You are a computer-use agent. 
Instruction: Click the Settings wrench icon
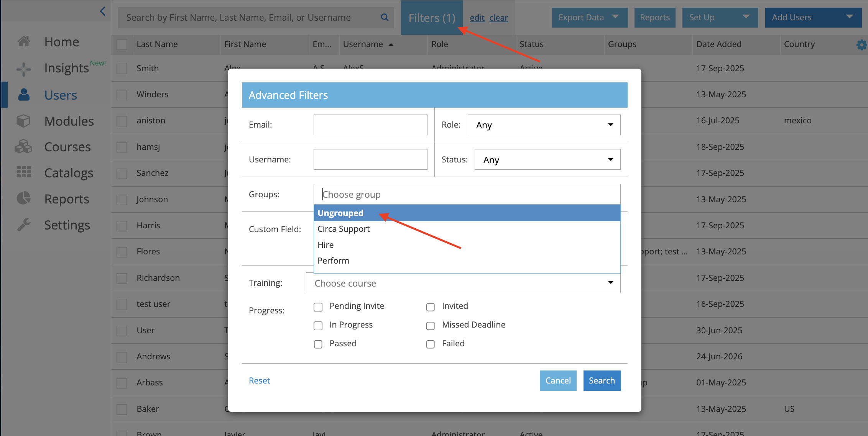tap(24, 225)
